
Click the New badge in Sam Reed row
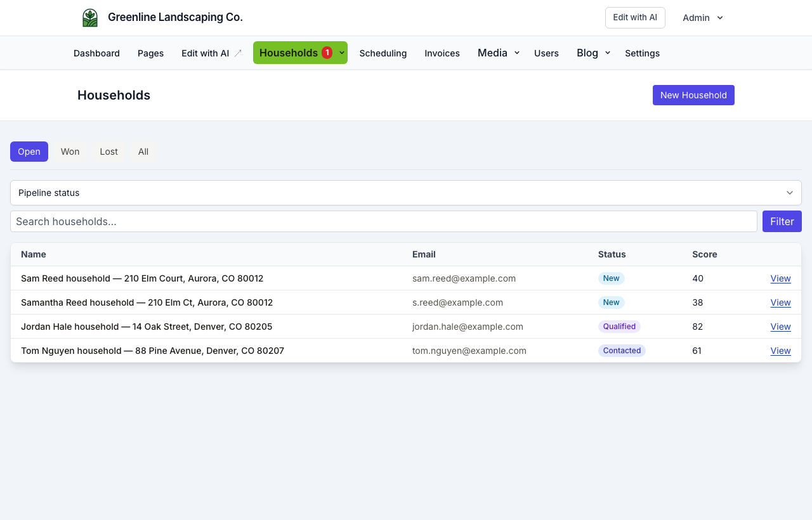[x=611, y=278]
